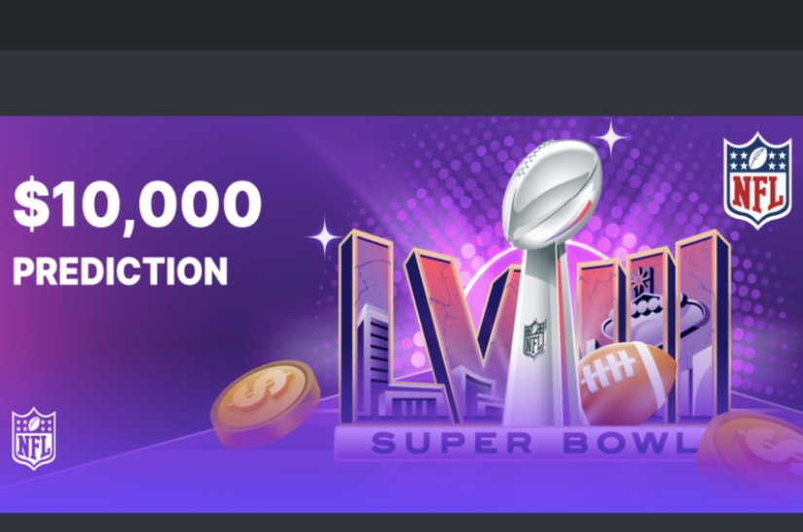Click the brown football beside the trophy
803x532 pixels.
click(x=626, y=382)
